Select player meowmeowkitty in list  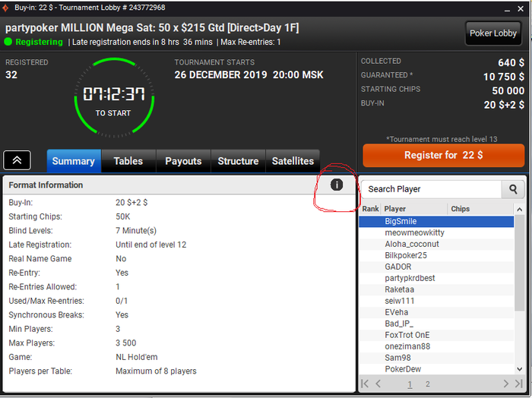[436, 233]
